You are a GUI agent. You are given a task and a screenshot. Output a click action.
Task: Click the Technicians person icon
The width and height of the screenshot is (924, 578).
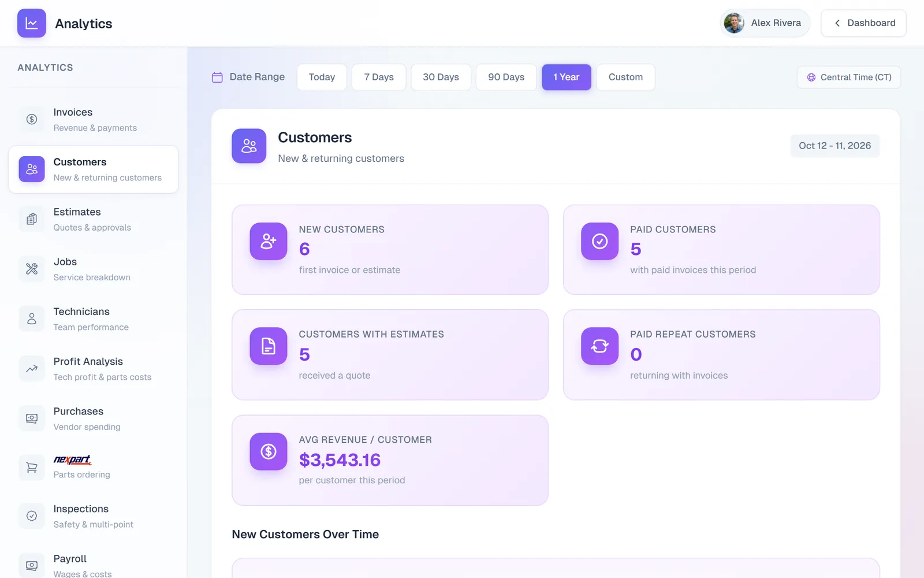tap(32, 318)
